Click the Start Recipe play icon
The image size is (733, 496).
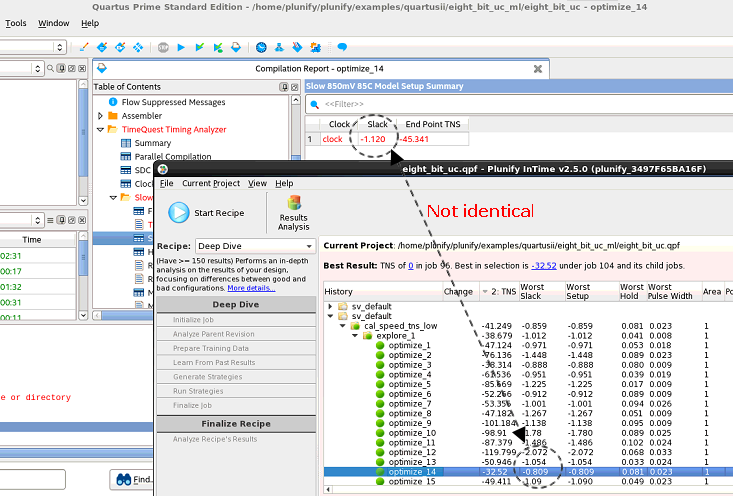[x=178, y=212]
